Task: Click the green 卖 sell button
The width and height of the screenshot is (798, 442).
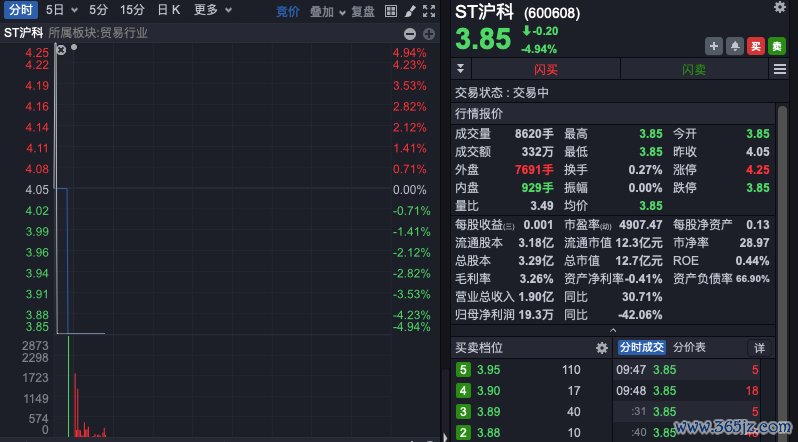Action: 777,46
